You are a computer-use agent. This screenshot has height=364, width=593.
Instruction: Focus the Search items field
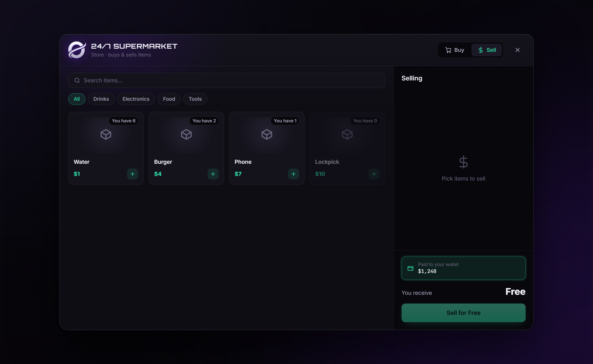[x=226, y=80]
